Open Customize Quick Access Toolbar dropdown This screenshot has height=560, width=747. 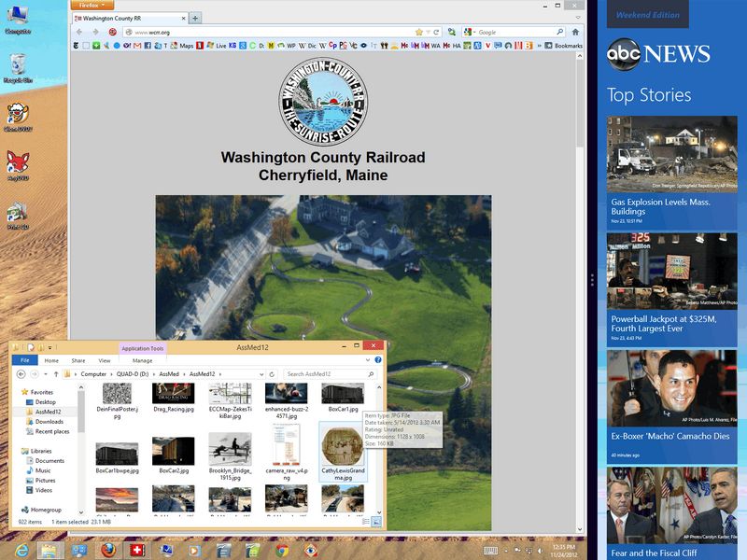point(50,347)
